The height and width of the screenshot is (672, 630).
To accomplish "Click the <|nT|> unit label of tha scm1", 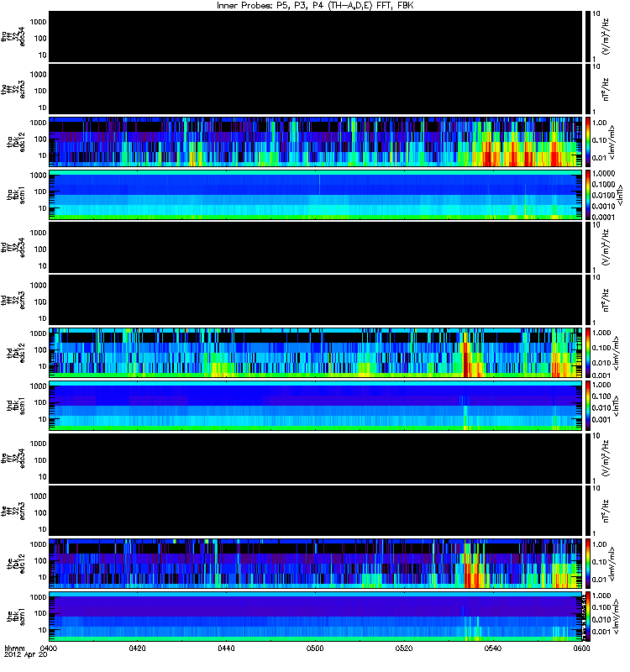I will coord(620,195).
